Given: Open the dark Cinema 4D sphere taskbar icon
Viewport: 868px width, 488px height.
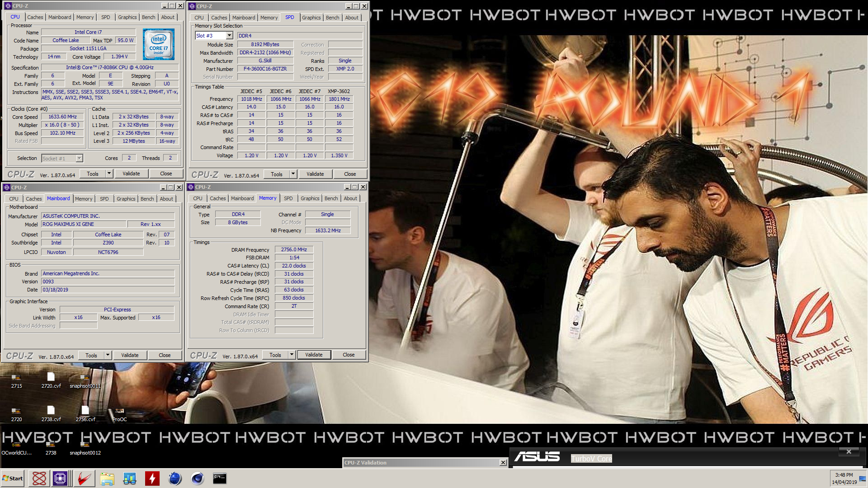Looking at the screenshot, I should (x=198, y=478).
